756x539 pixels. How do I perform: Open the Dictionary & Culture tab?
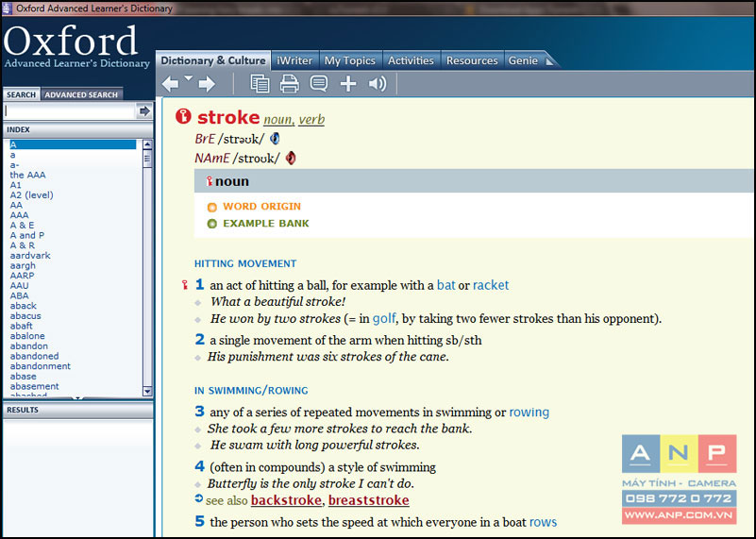pyautogui.click(x=213, y=60)
